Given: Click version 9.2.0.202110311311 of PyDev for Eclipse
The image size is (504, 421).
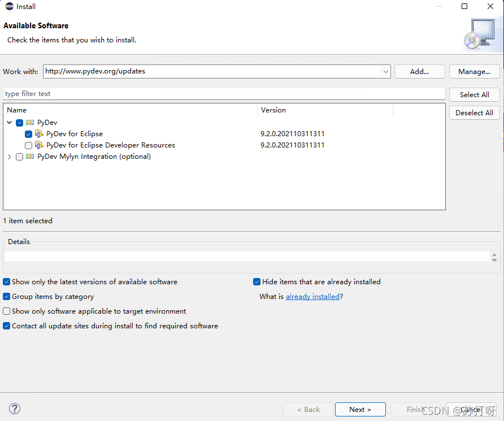Looking at the screenshot, I should (292, 134).
